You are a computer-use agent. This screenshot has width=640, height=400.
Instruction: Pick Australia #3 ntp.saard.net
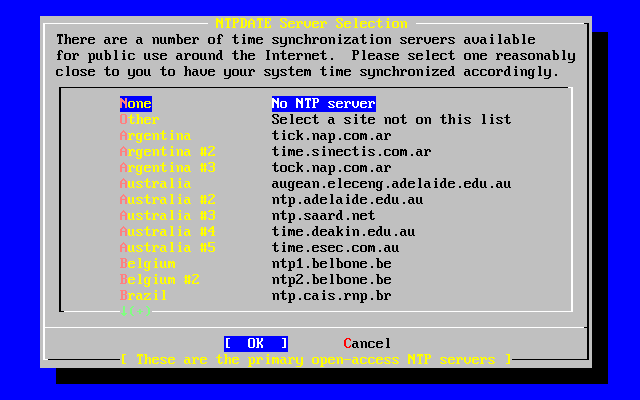(x=167, y=216)
